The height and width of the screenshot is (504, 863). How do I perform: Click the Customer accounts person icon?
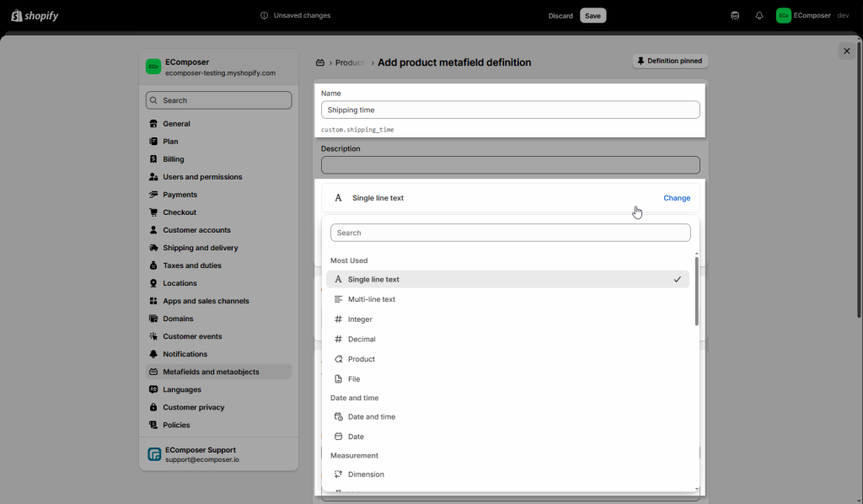pyautogui.click(x=153, y=230)
